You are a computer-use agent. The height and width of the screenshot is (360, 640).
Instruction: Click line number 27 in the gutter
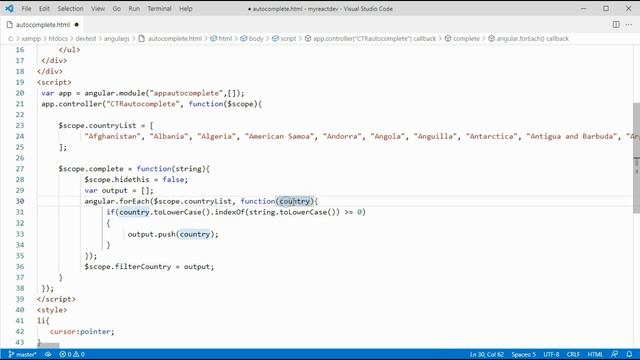coord(20,169)
